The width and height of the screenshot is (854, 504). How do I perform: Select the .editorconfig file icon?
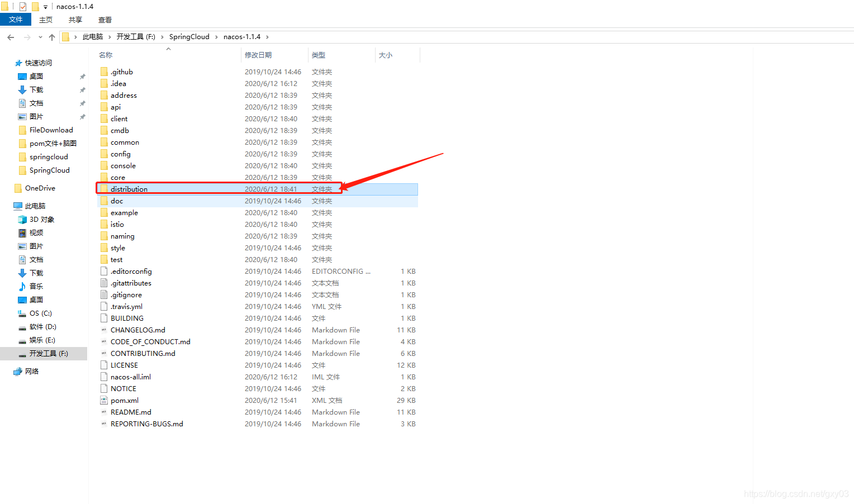104,271
